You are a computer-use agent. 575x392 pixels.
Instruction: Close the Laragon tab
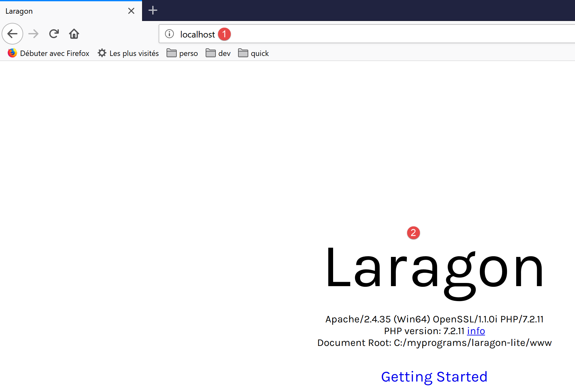click(131, 11)
